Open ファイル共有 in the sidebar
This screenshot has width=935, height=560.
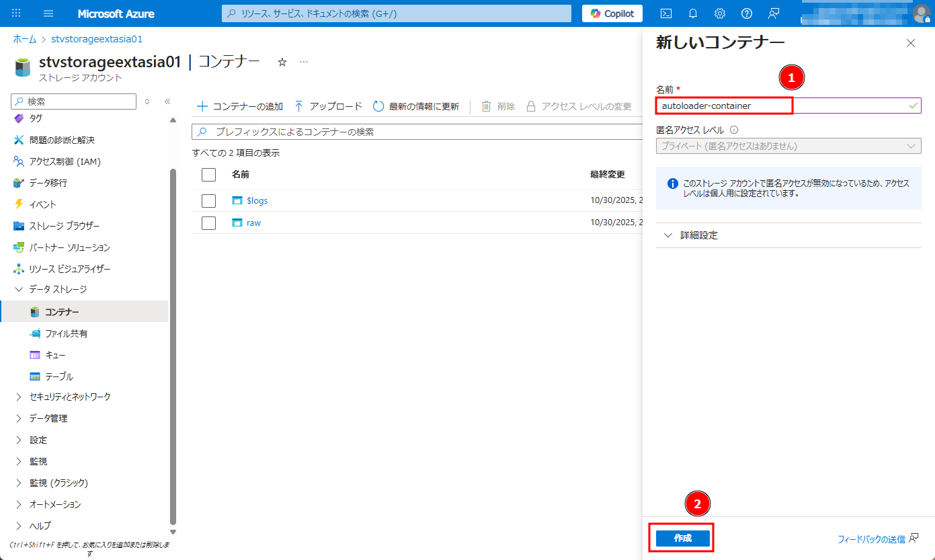point(66,333)
